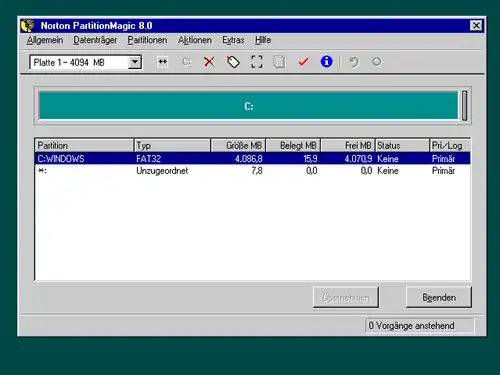Open the Extras menu
The image size is (500, 375).
pos(233,40)
